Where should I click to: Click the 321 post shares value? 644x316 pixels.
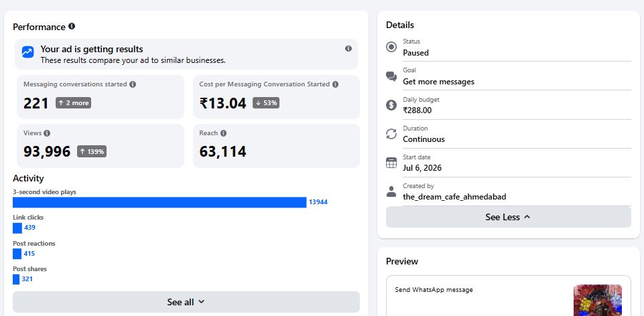pos(27,279)
